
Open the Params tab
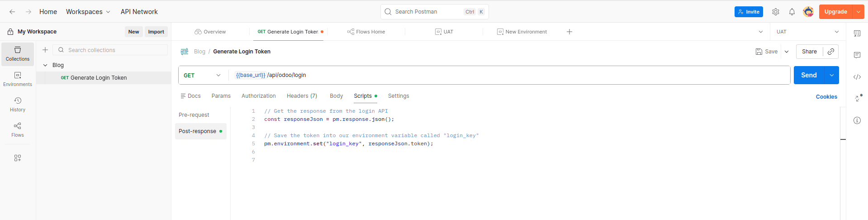click(x=221, y=96)
